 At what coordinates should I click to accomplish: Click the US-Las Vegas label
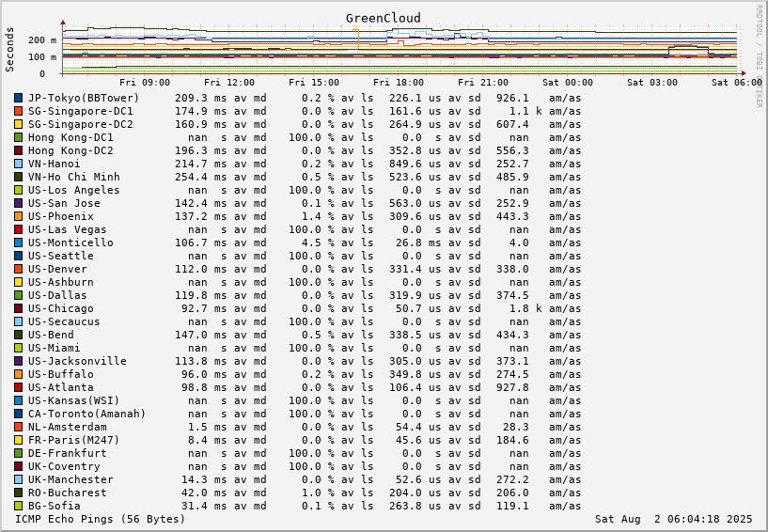coord(67,229)
